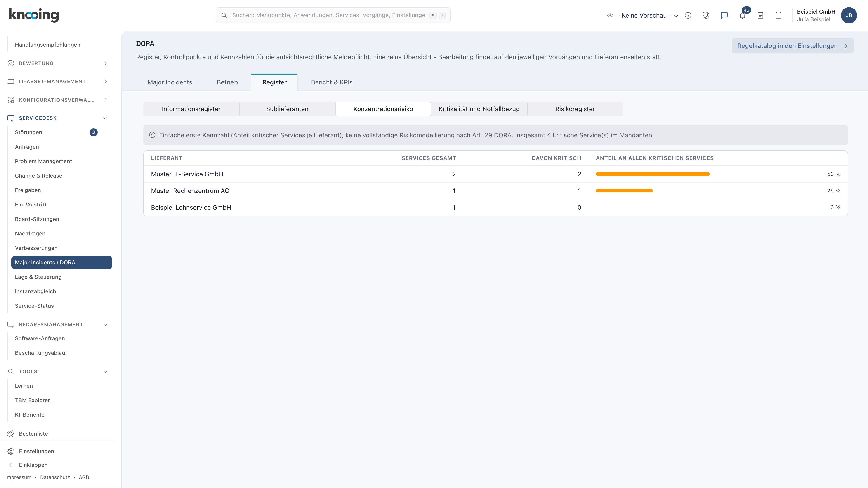This screenshot has width=868, height=488.
Task: Collapse the Servicedesk section chevron
Action: pyautogui.click(x=106, y=118)
